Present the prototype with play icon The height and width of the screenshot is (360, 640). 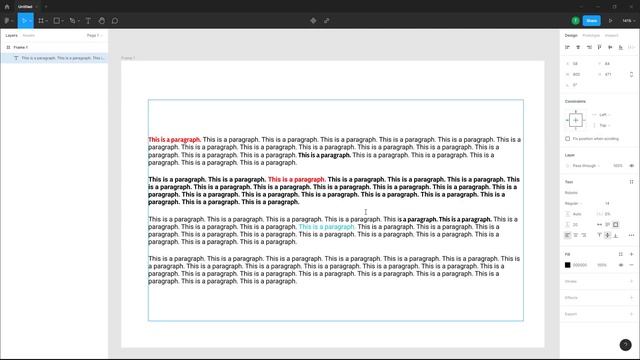tap(611, 21)
